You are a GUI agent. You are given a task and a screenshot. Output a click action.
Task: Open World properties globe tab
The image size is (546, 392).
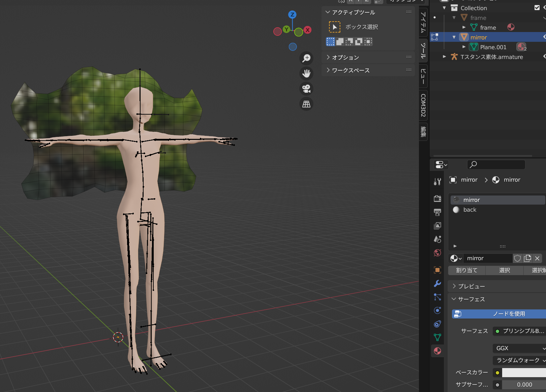click(437, 253)
